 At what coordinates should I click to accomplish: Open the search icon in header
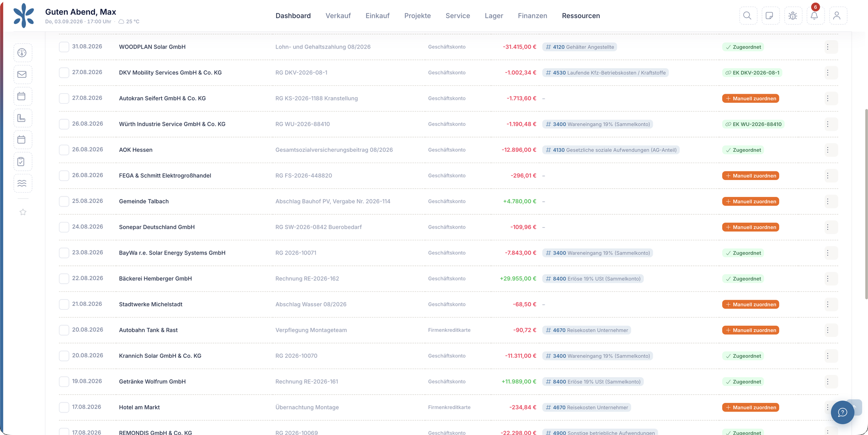click(747, 16)
